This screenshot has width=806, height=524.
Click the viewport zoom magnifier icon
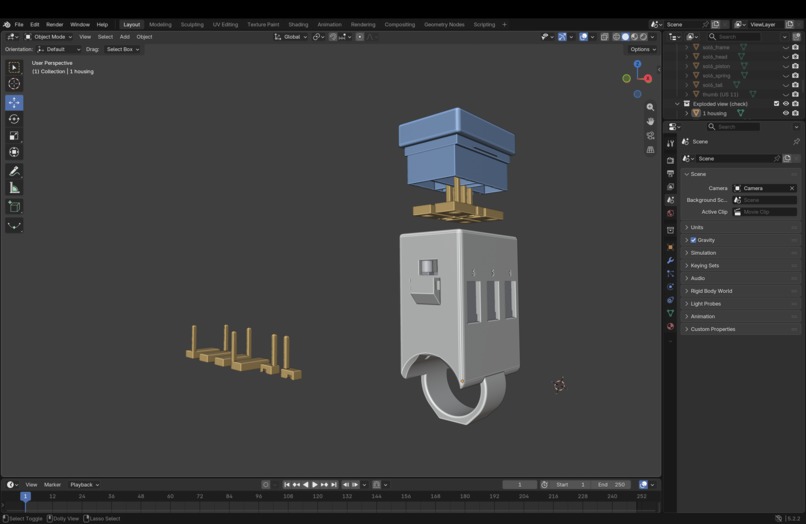click(650, 107)
